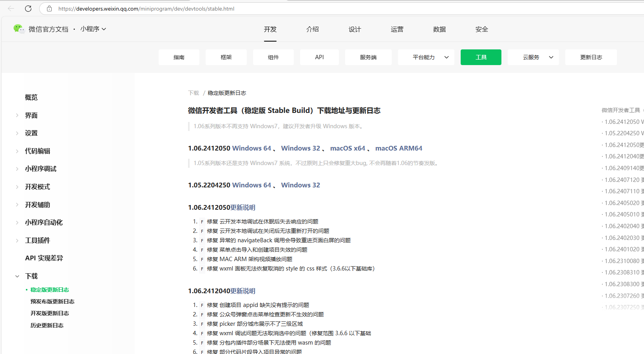Reload the page with refresh icon
The width and height of the screenshot is (644, 354).
tap(28, 8)
